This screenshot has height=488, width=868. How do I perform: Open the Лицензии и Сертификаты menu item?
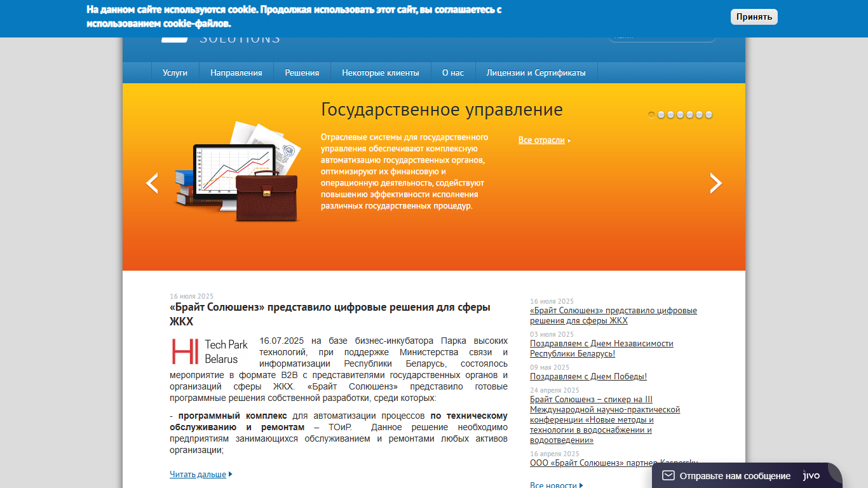tap(536, 72)
